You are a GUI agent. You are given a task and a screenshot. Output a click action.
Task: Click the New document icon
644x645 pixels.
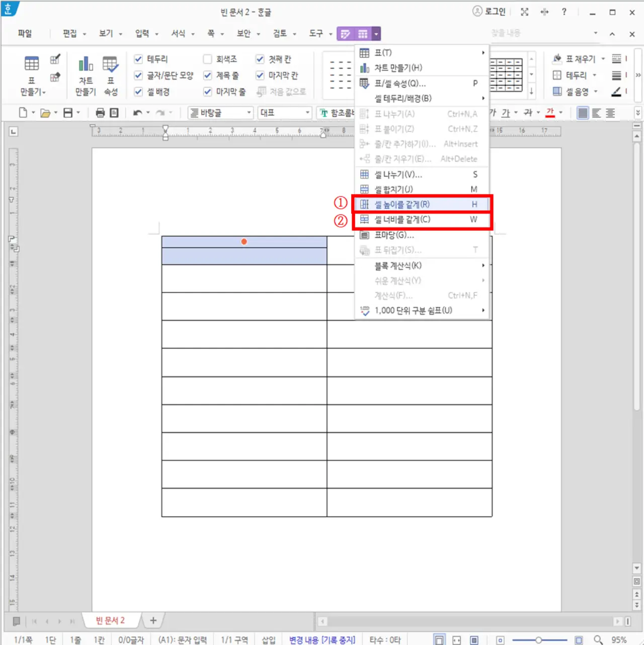(x=23, y=113)
